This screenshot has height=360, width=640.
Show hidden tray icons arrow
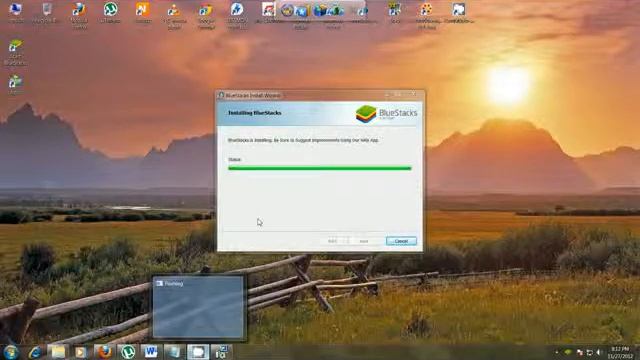(557, 352)
